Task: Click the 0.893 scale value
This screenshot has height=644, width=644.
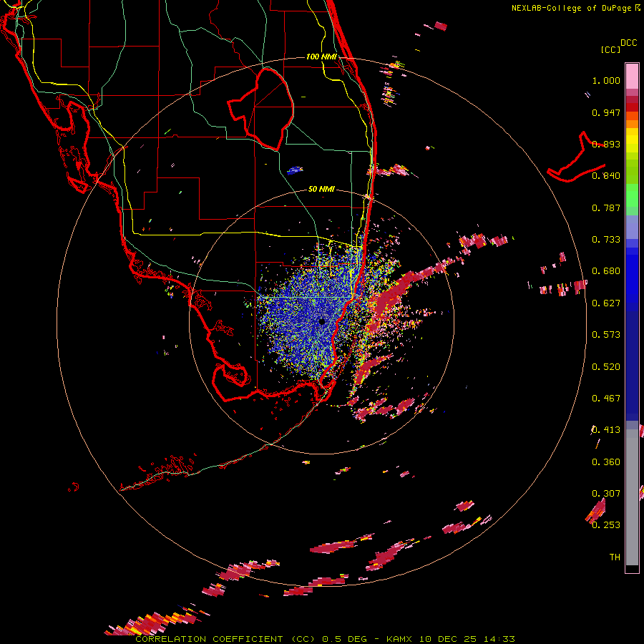Action: coord(606,144)
